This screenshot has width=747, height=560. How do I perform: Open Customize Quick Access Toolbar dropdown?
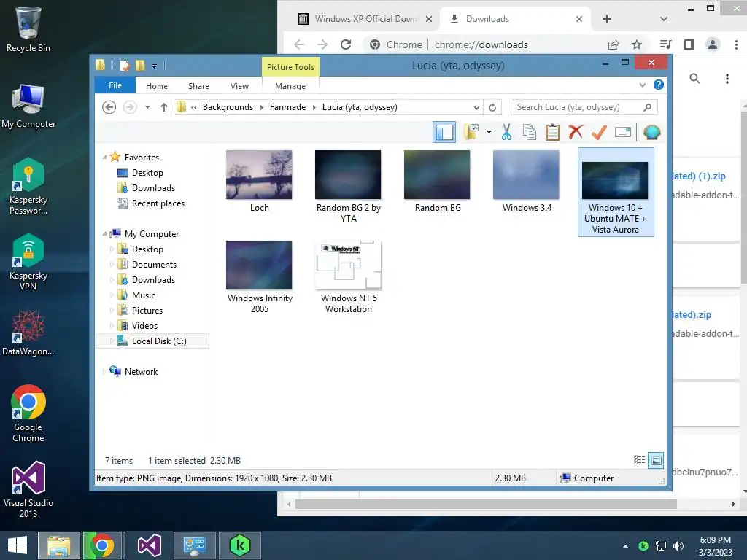pyautogui.click(x=155, y=66)
